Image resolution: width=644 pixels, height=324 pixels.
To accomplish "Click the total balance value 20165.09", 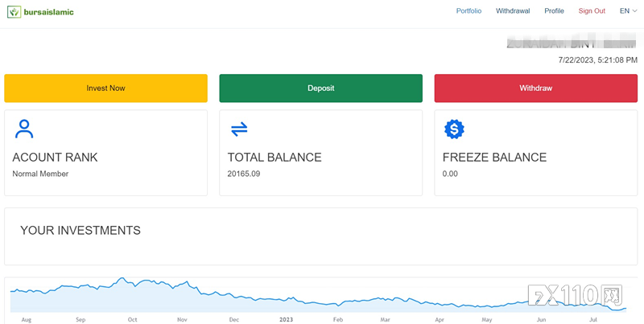I will coord(244,174).
